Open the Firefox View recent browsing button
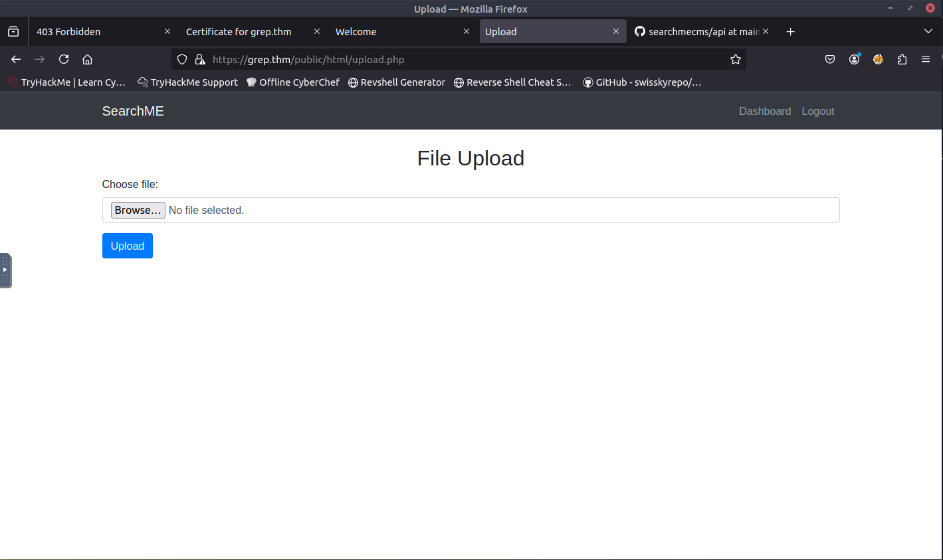Viewport: 943px width, 560px height. [13, 31]
